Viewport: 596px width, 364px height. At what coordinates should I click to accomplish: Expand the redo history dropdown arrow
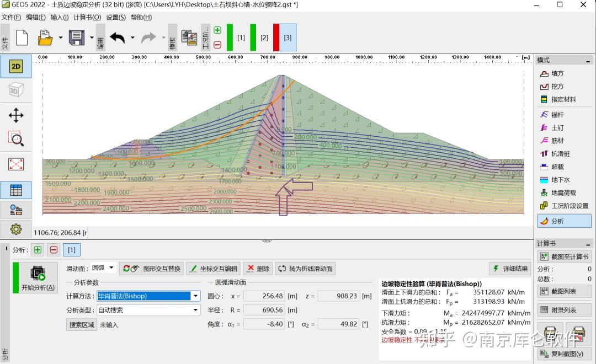point(164,38)
